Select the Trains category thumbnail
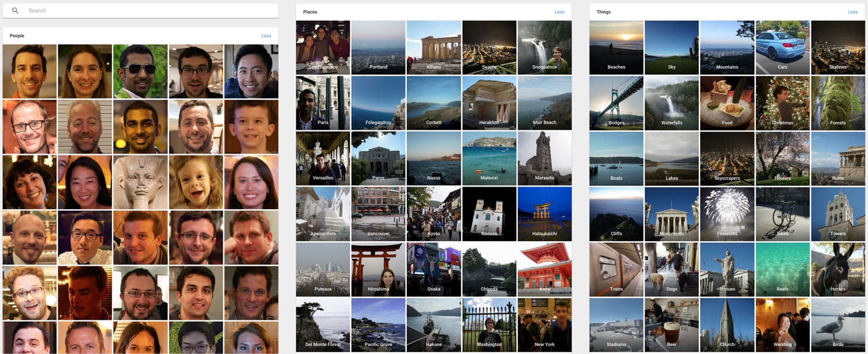This screenshot has width=868, height=354. pos(616,269)
